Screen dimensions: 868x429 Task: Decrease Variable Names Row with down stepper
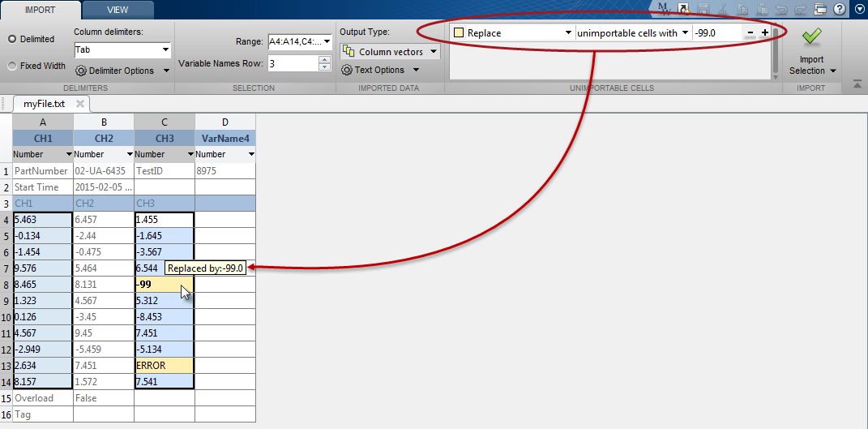coord(324,67)
